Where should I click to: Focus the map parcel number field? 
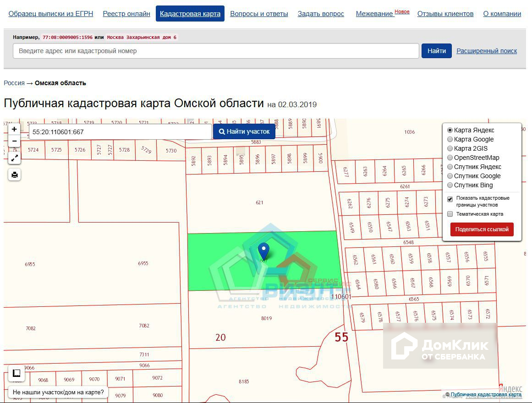[121, 132]
